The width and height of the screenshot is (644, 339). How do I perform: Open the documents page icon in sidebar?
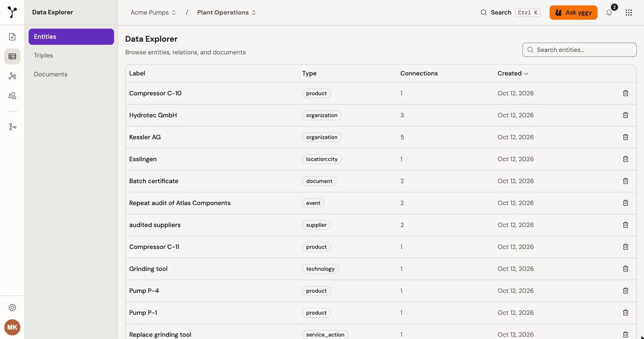pyautogui.click(x=13, y=37)
